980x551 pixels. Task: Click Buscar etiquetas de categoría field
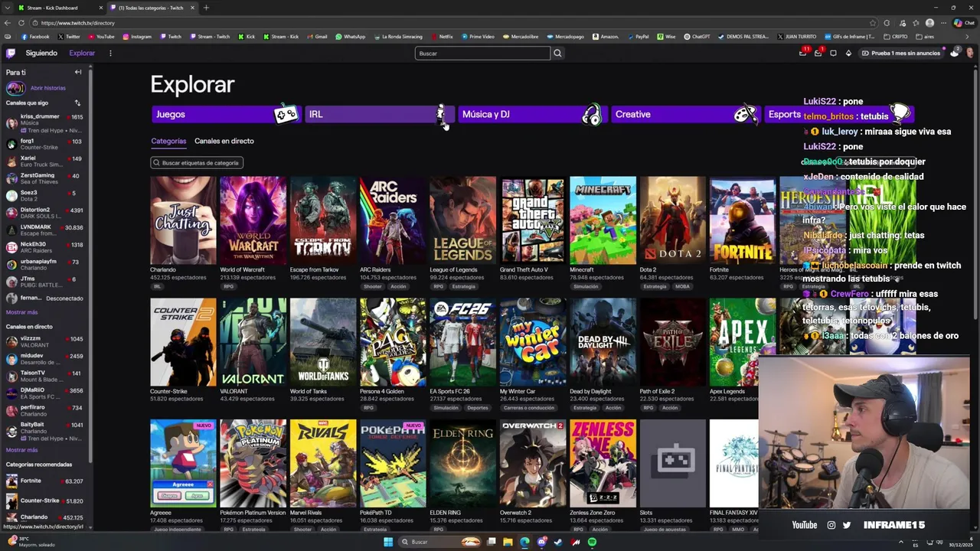[197, 162]
